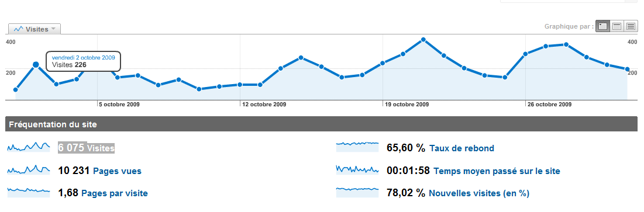The image size is (644, 212).
Task: Select data point on 19 octobre gridline
Action: (383, 62)
